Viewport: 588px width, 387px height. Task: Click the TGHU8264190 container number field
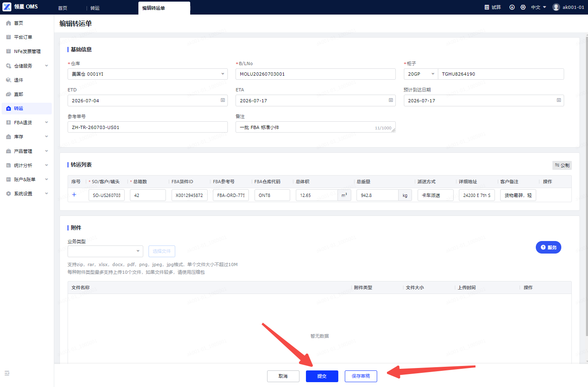tap(501, 74)
